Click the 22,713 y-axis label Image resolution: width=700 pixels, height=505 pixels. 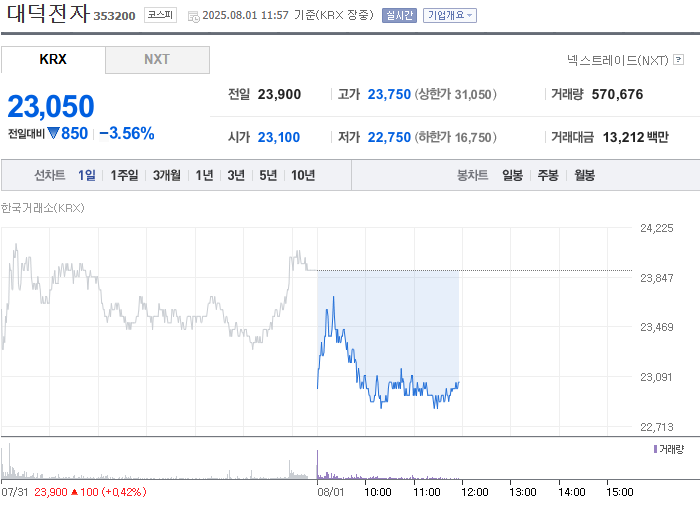656,427
